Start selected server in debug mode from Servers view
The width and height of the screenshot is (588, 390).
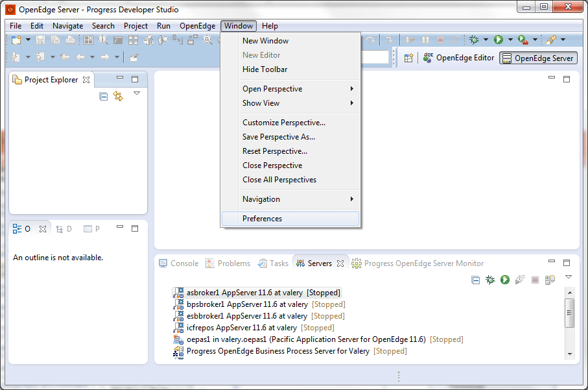[x=490, y=280]
